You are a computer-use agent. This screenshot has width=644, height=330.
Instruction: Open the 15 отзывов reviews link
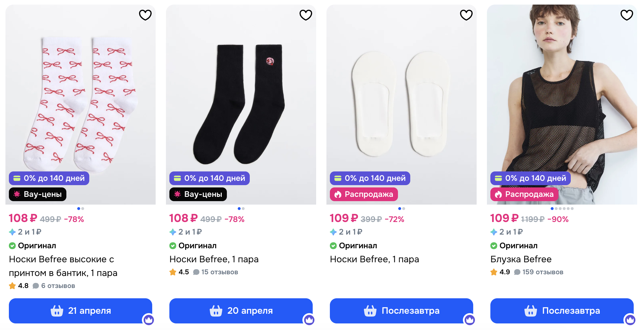(x=219, y=272)
